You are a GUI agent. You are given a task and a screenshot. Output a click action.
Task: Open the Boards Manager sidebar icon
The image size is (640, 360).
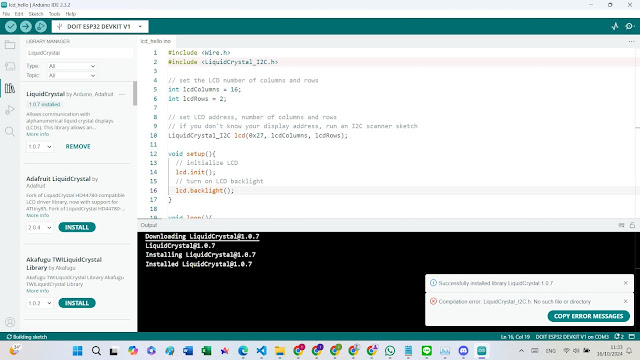10,67
